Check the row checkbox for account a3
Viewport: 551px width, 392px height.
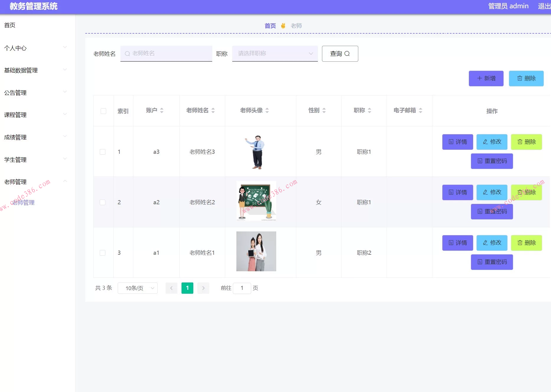[x=103, y=152]
